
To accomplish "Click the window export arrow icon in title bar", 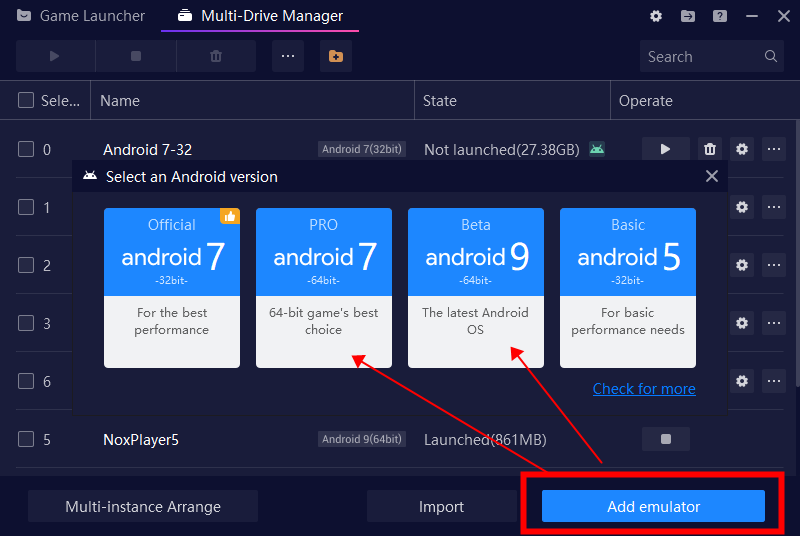I will coord(688,16).
